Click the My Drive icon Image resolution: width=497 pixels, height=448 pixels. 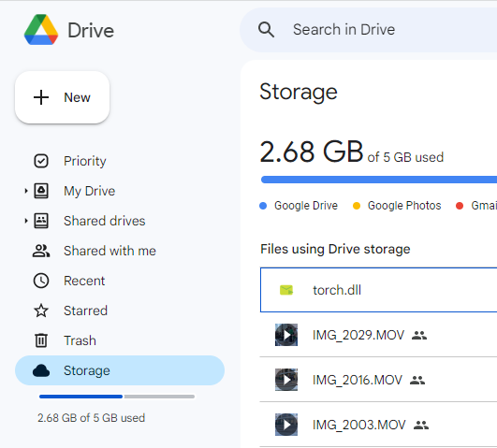[x=41, y=191]
